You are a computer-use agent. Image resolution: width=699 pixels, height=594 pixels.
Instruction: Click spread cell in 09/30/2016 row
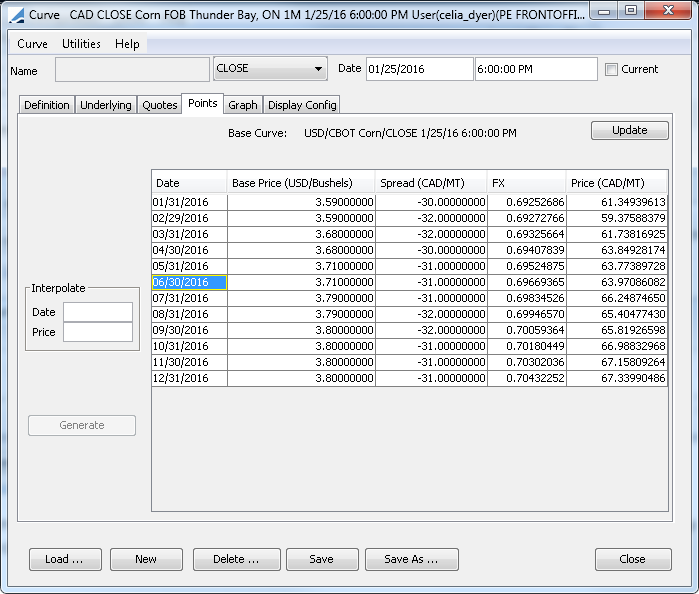tap(431, 330)
